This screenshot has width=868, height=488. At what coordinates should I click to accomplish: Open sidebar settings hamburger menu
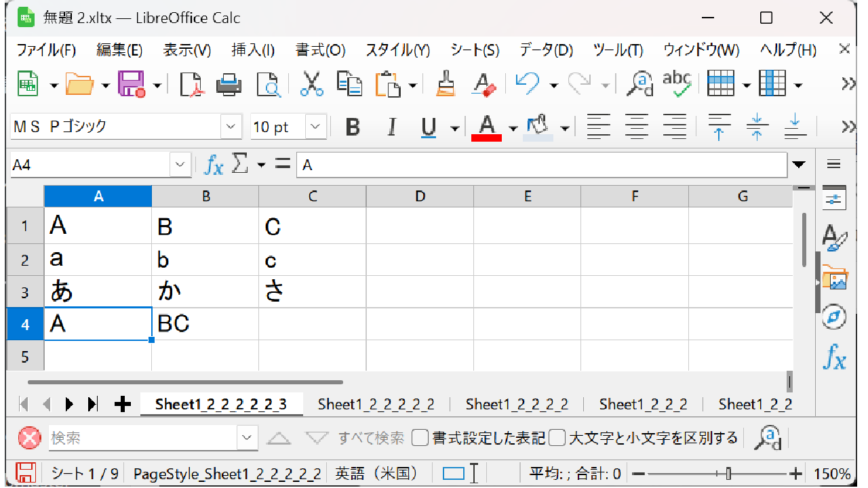[x=834, y=164]
